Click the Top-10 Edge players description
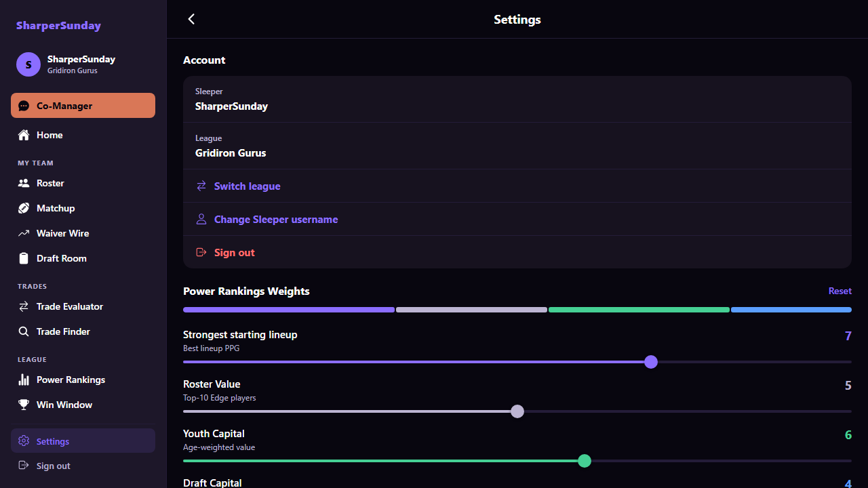Screen dimensions: 868x488 pos(220,398)
